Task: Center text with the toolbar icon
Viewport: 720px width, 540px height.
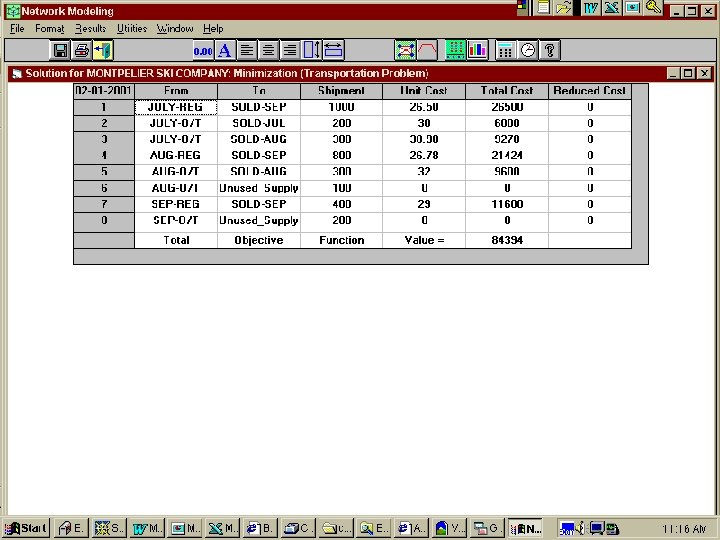Action: pyautogui.click(x=269, y=50)
